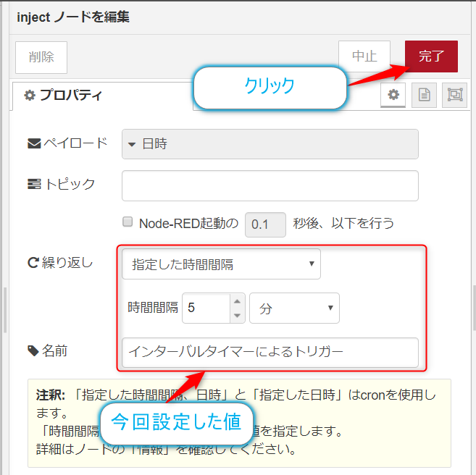The width and height of the screenshot is (476, 475).
Task: Open the time unit dropdown showing 分
Action: (x=294, y=308)
